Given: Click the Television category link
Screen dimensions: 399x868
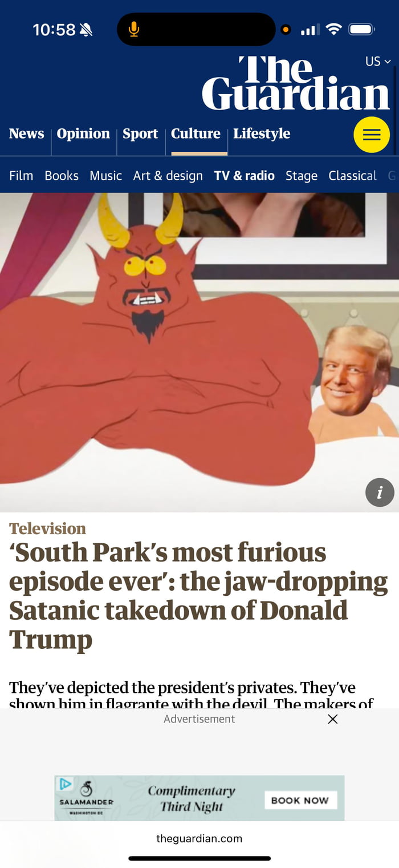Looking at the screenshot, I should click(x=47, y=528).
